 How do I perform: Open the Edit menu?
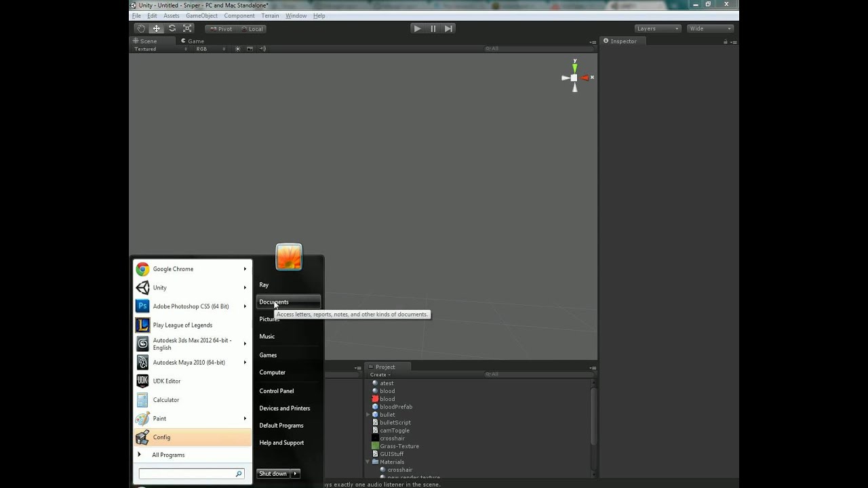pyautogui.click(x=152, y=16)
